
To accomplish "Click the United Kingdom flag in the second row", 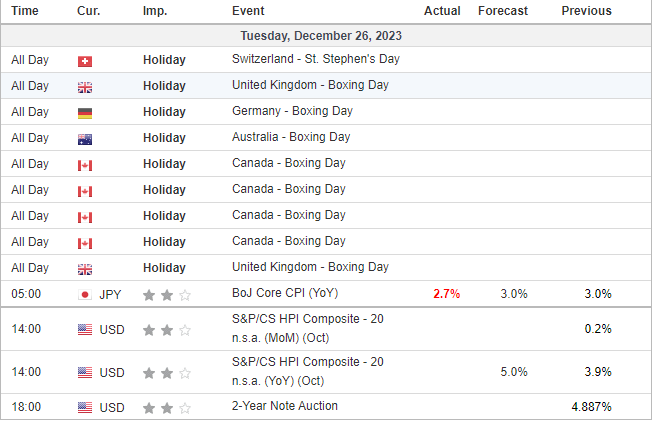I will coord(85,86).
